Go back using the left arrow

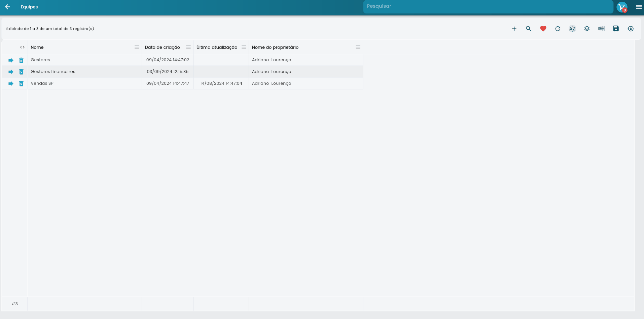coord(7,7)
